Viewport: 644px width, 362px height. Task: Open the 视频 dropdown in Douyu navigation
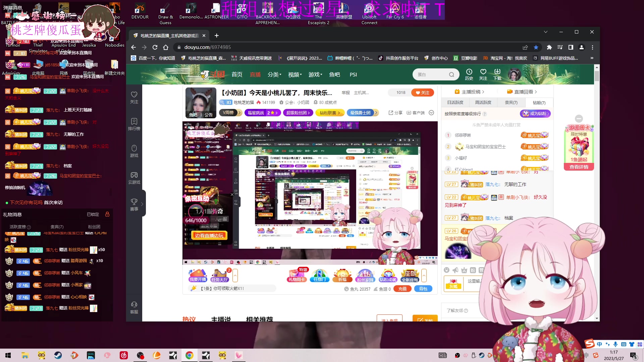pyautogui.click(x=295, y=74)
